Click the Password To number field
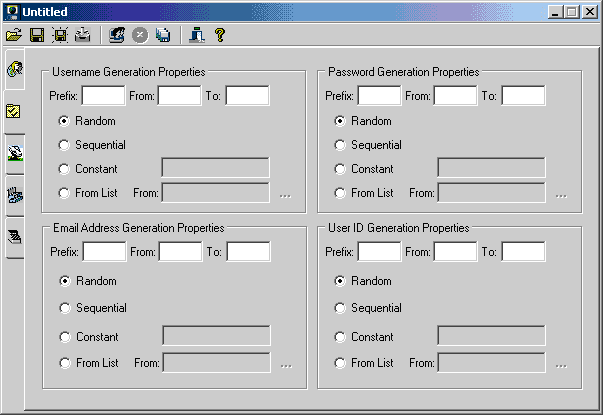The image size is (603, 415). click(x=523, y=95)
